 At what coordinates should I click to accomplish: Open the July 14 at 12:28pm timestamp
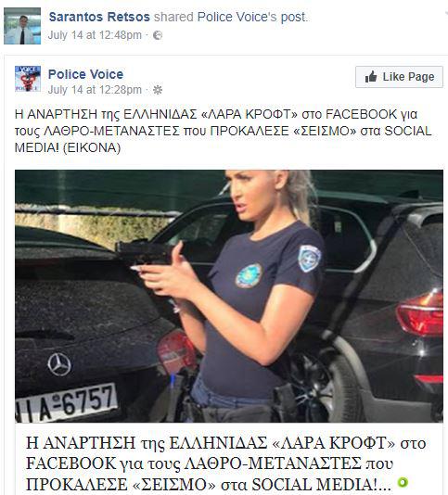pos(95,90)
